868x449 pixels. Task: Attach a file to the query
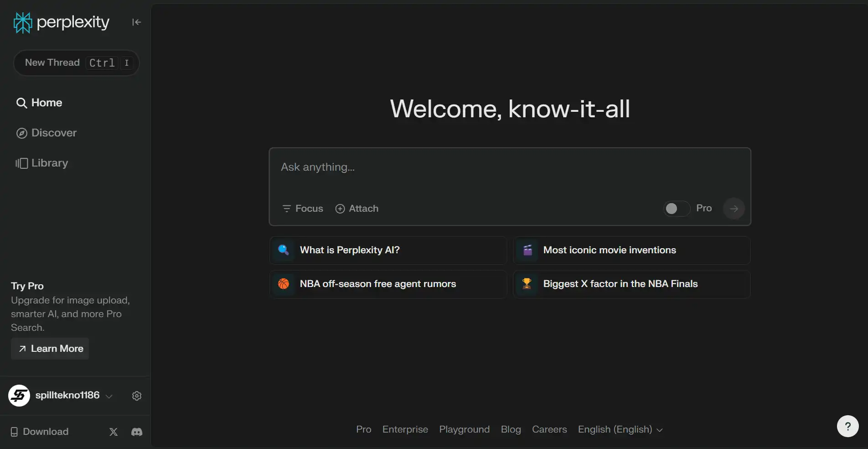click(x=357, y=209)
